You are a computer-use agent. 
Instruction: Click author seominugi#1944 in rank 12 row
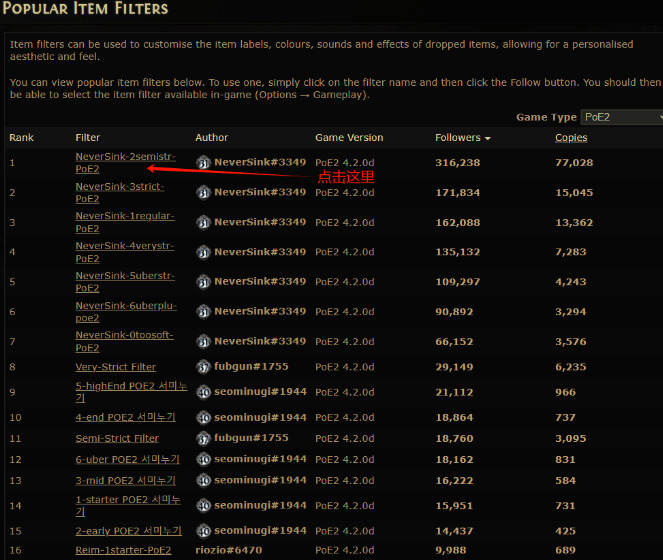[260, 459]
